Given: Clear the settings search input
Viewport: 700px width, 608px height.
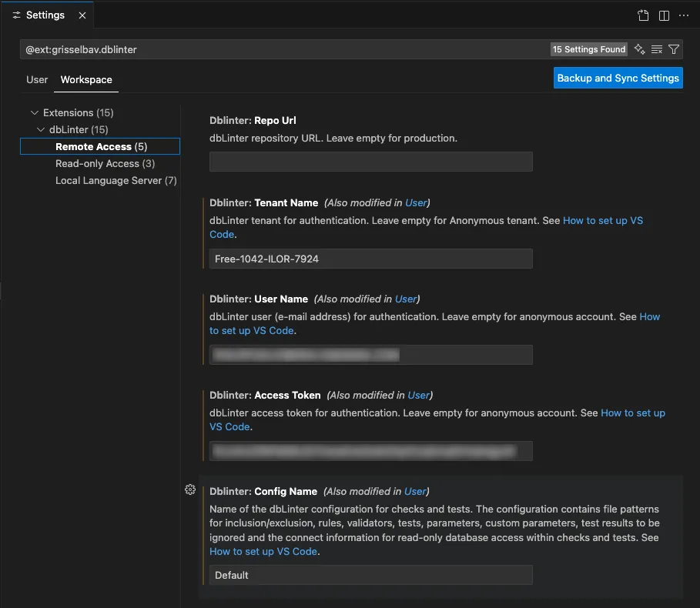Looking at the screenshot, I should point(657,49).
